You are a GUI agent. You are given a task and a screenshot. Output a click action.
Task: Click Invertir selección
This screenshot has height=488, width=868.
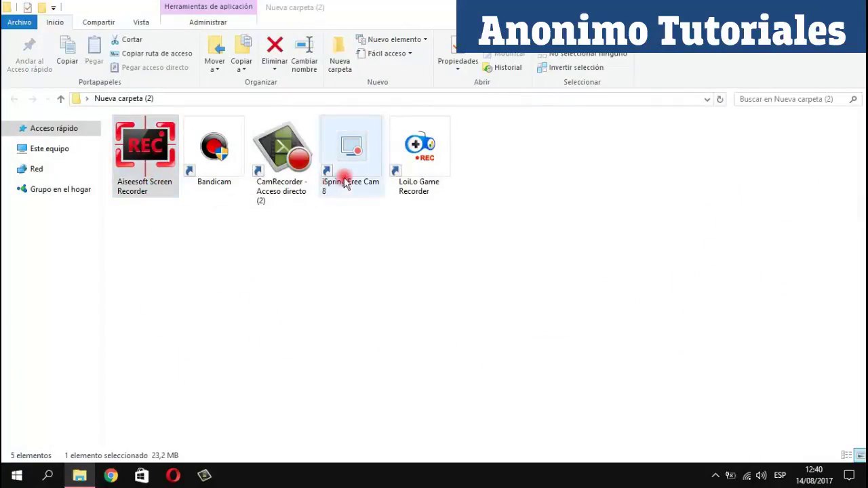tap(570, 68)
